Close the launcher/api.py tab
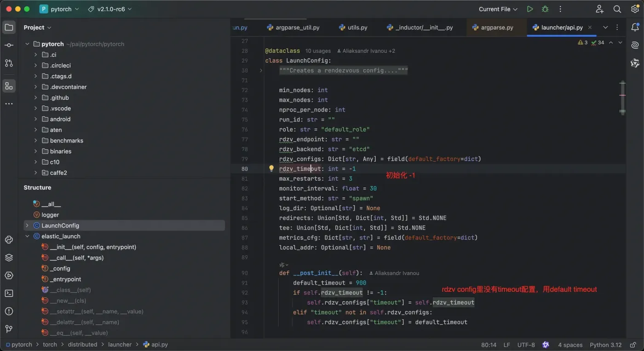The image size is (644, 351). [x=590, y=28]
